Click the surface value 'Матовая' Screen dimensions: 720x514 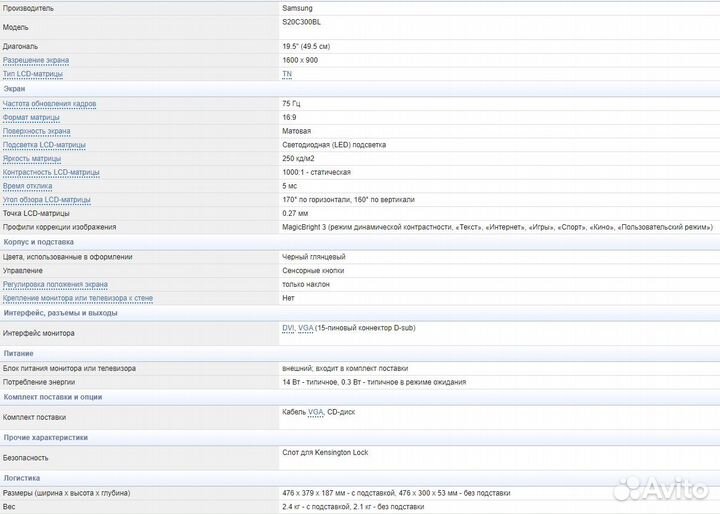click(x=297, y=131)
